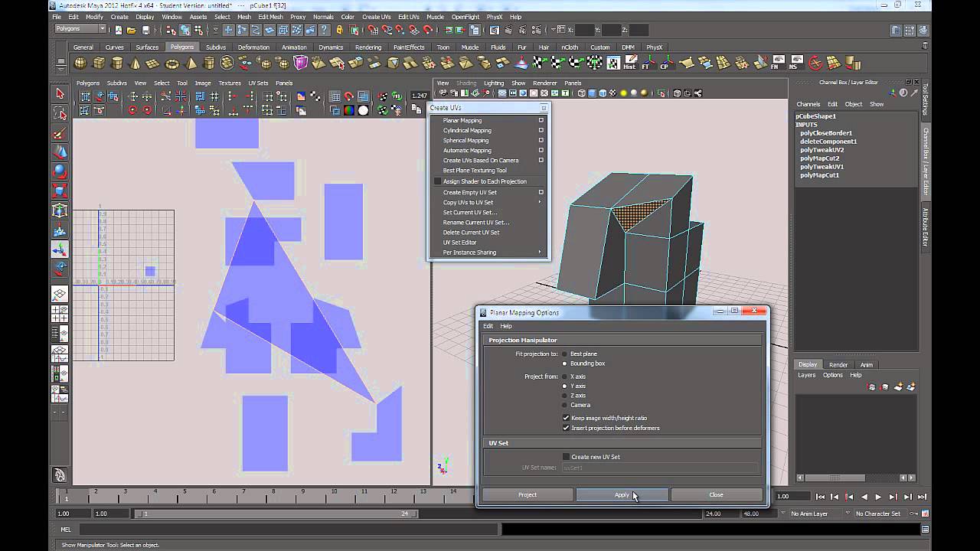Click the NS shelf icon
This screenshot has height=551, width=980.
click(796, 63)
